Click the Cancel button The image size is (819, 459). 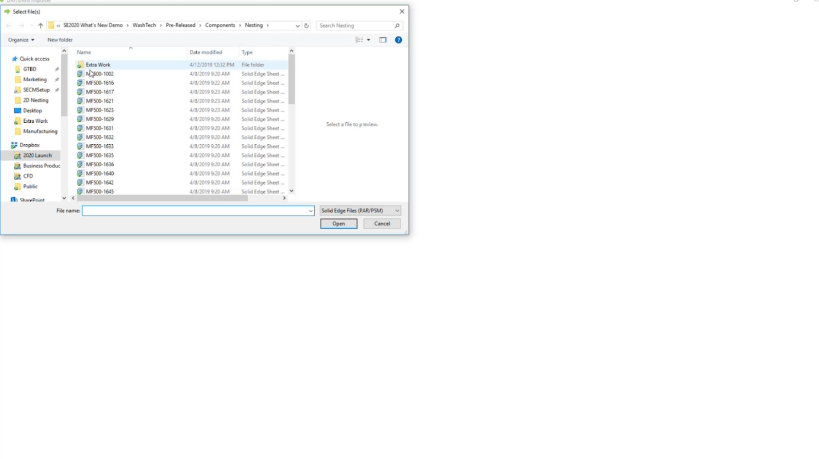click(x=382, y=223)
